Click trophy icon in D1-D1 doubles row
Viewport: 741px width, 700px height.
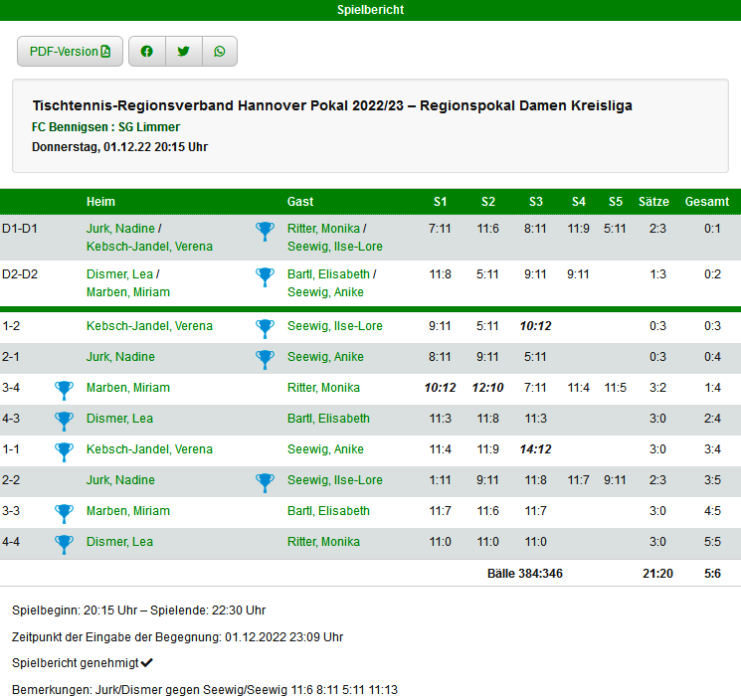coord(265,231)
